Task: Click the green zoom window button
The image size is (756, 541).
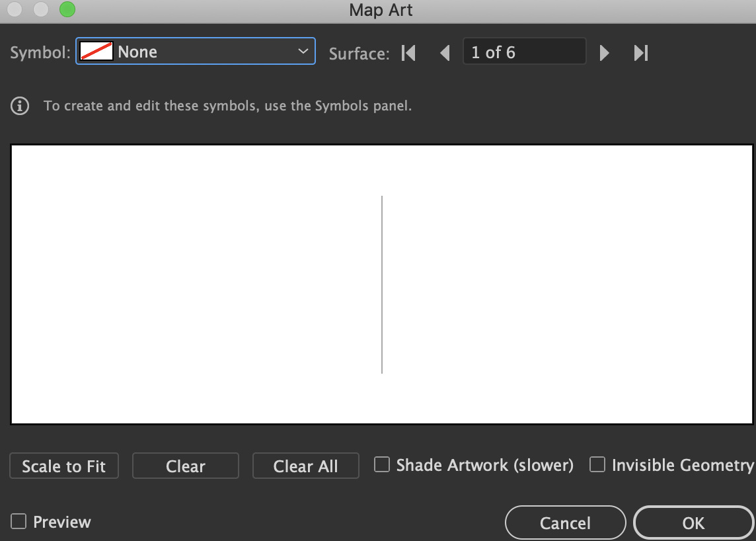Action: tap(67, 10)
